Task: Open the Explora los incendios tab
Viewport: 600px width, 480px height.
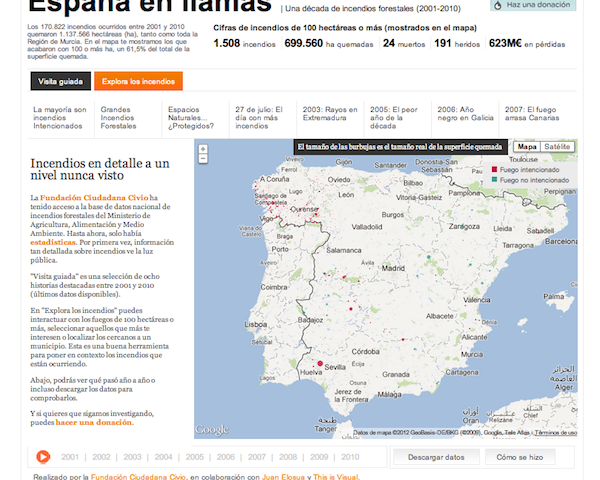Action: (138, 81)
